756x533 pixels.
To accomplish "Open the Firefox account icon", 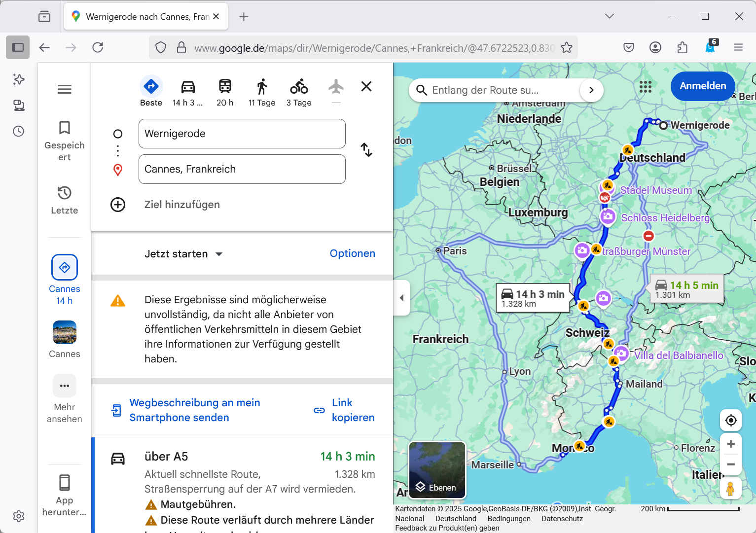I will 655,47.
